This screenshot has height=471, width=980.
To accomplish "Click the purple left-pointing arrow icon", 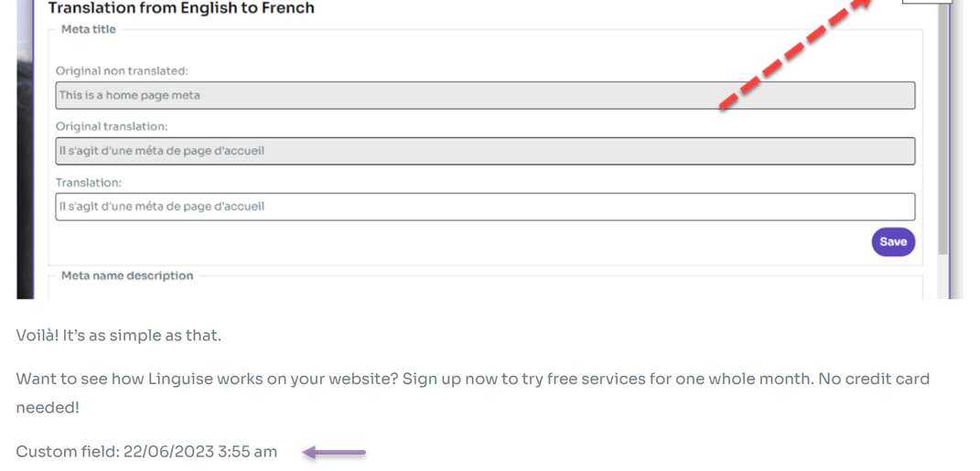I will pos(334,453).
